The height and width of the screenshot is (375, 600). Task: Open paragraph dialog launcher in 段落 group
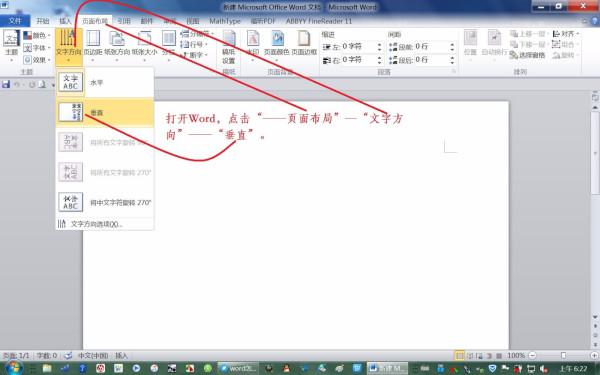pos(454,71)
